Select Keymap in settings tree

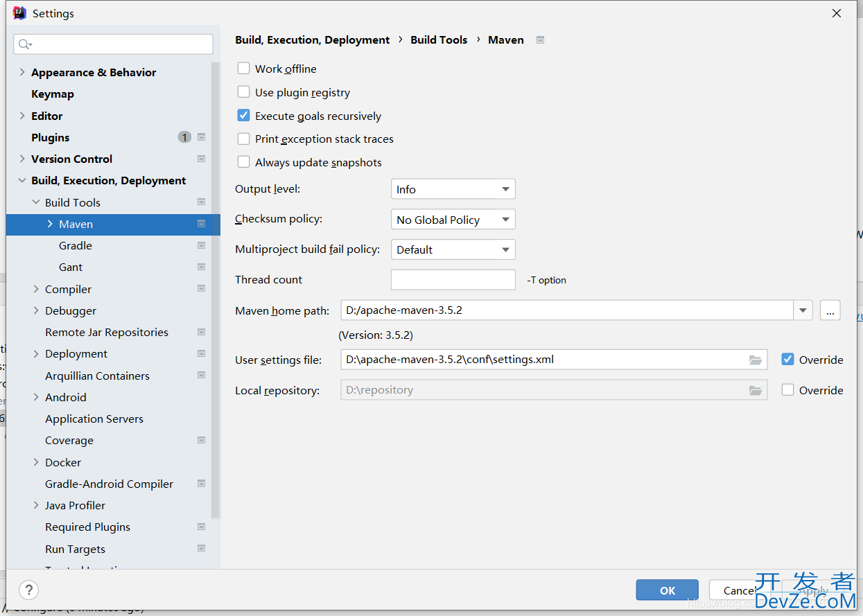[53, 94]
